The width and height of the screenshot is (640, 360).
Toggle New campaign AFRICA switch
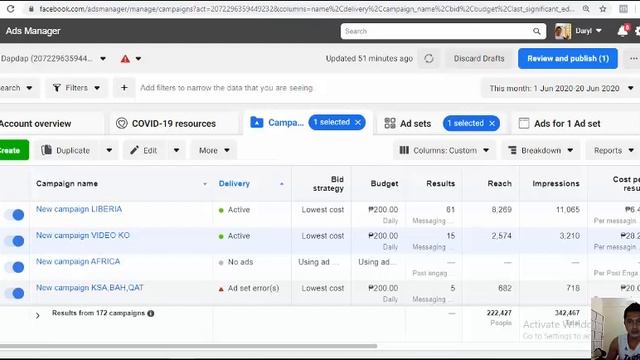point(14,267)
